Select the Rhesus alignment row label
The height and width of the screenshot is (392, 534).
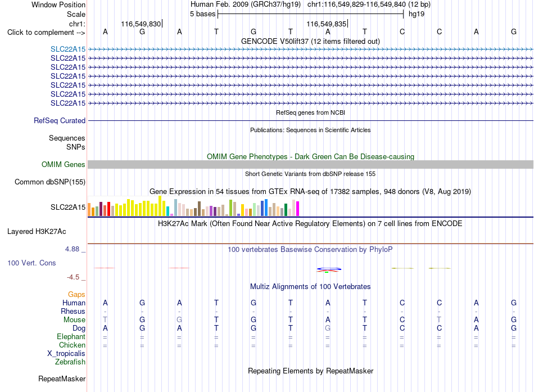73,311
